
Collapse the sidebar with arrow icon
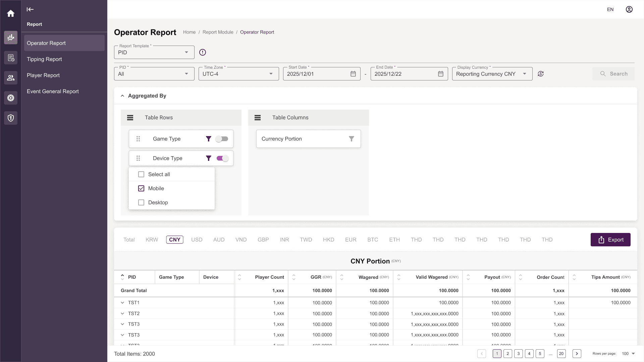30,9
